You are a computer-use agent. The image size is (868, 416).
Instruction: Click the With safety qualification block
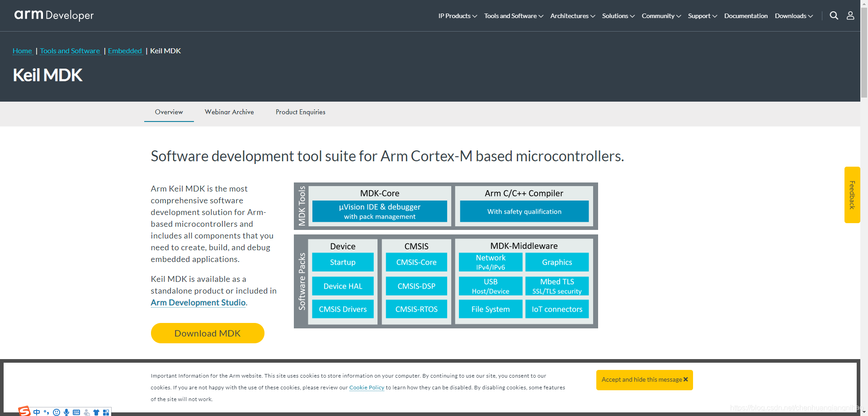[x=524, y=211]
